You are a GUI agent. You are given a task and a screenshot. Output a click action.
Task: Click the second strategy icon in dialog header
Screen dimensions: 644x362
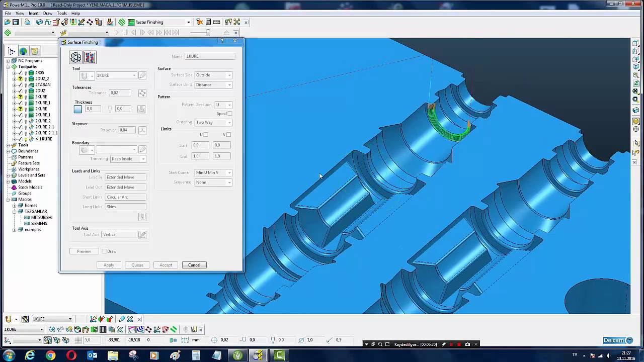click(x=90, y=57)
